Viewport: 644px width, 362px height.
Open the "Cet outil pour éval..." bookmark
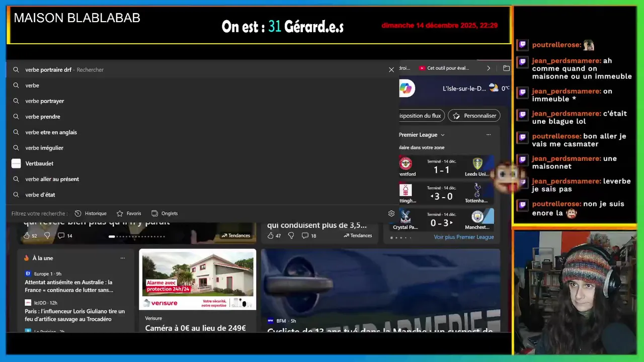[x=444, y=68]
